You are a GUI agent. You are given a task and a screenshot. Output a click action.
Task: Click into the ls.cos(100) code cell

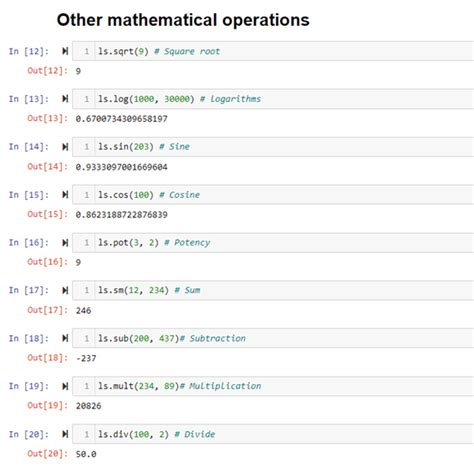point(273,194)
